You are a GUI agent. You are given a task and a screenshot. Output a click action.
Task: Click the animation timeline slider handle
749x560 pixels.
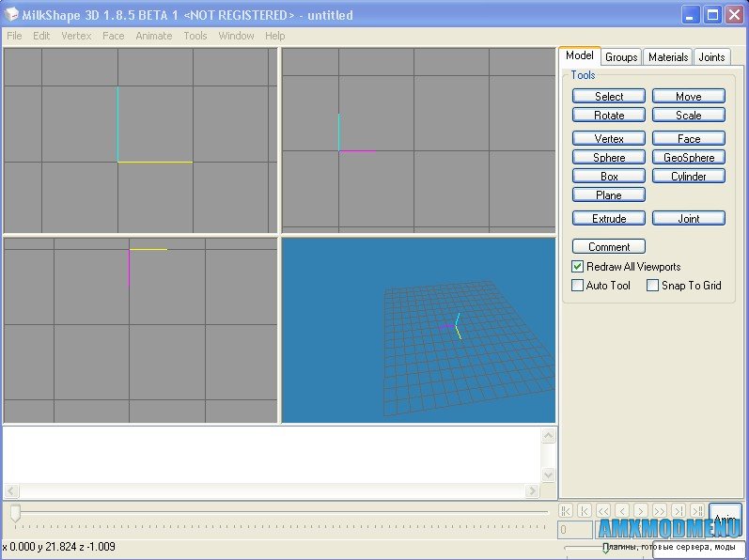(15, 512)
